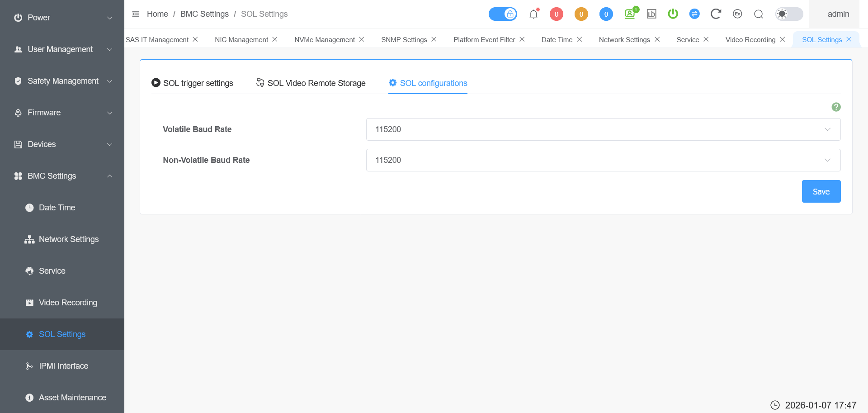Toggle the light/dark theme switch
The image size is (868, 413).
pyautogui.click(x=789, y=14)
